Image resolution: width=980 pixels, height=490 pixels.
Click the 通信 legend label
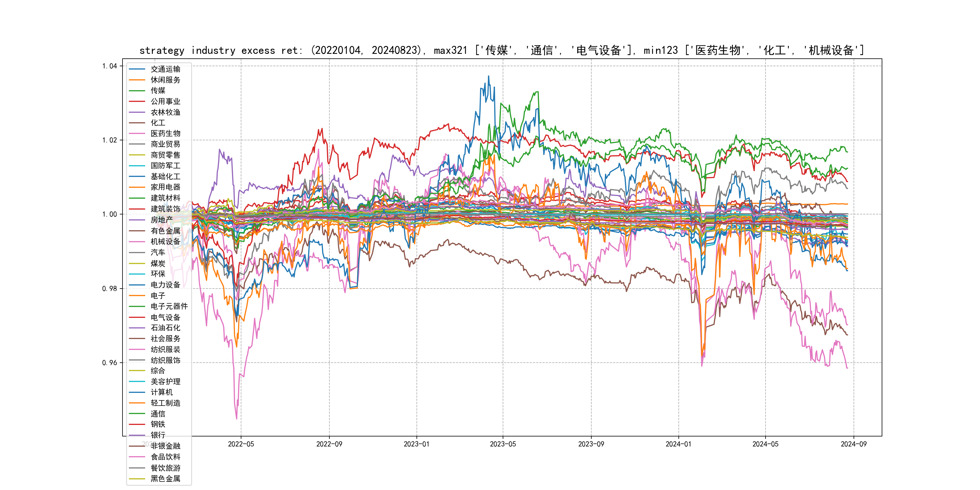[x=158, y=414]
